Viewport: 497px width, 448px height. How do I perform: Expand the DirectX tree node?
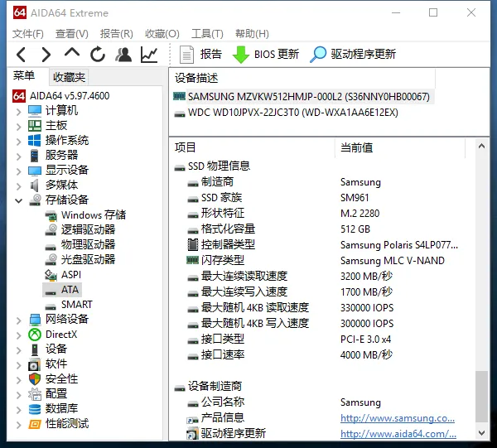(19, 335)
